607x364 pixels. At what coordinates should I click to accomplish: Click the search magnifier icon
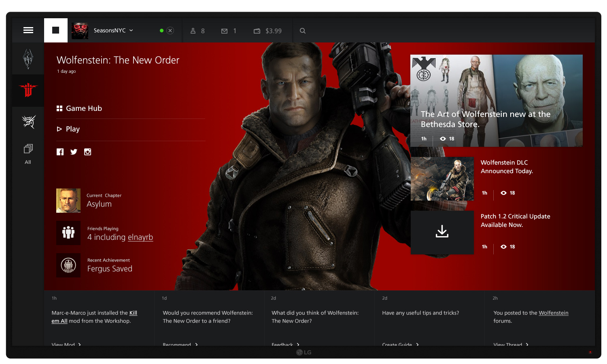click(302, 31)
